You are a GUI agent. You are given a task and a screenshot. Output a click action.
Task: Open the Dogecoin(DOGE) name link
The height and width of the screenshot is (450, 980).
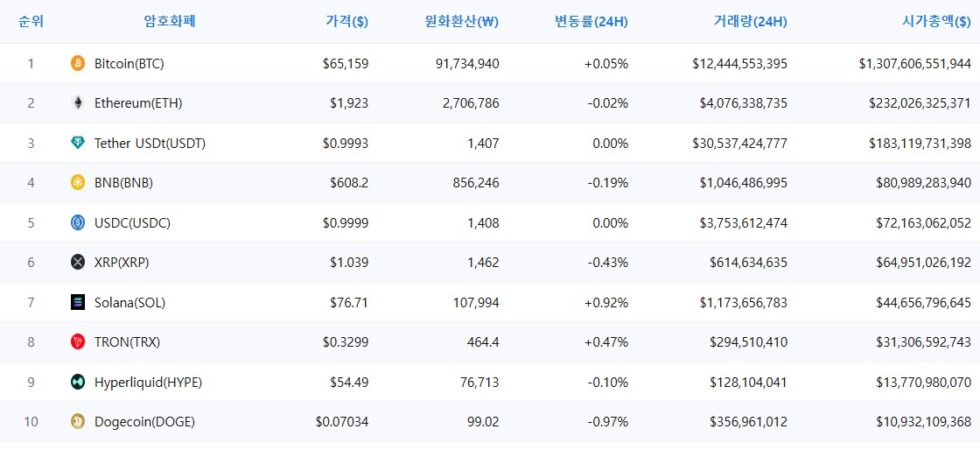[x=145, y=422]
